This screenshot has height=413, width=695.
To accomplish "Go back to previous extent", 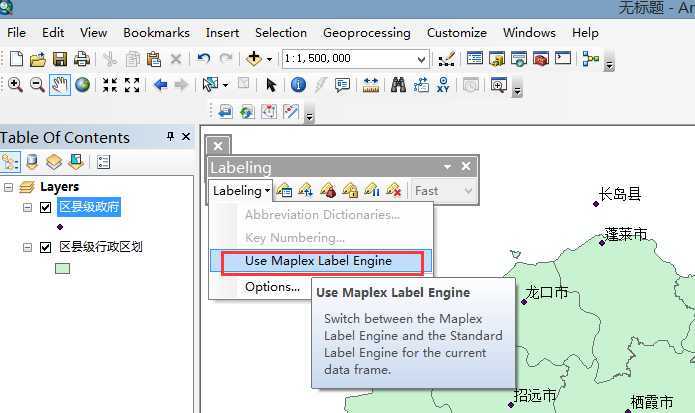I will (x=160, y=84).
